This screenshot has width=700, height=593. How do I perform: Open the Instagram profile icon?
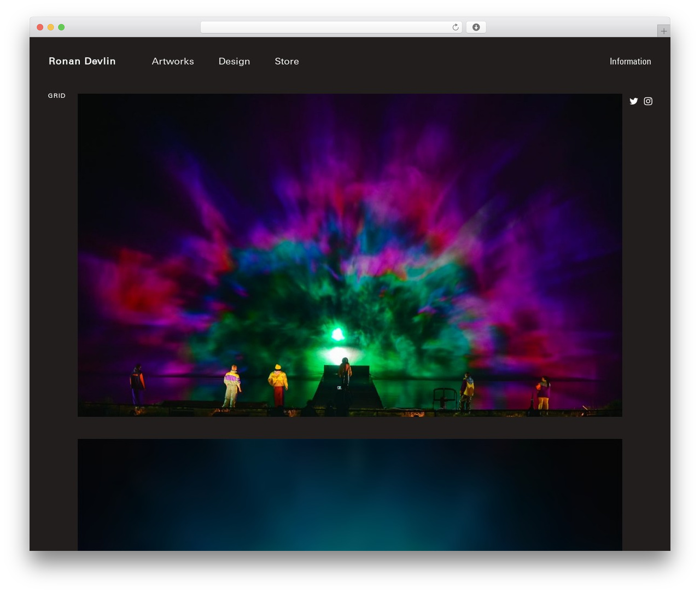648,101
